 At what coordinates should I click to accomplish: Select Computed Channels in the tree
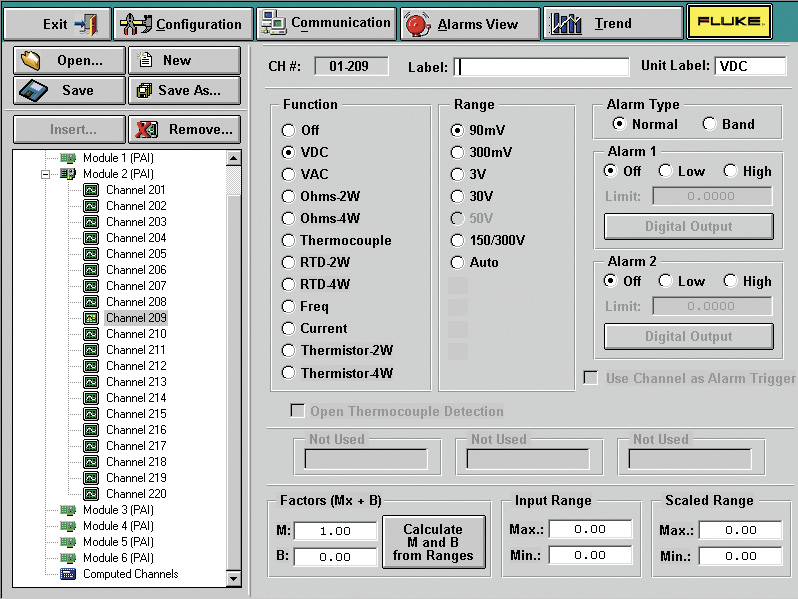coord(130,574)
